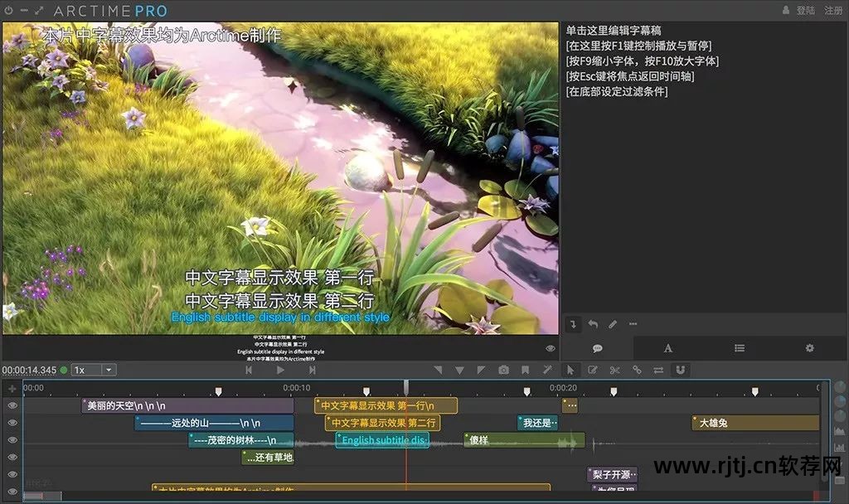Select the edit pencil-box tool
Viewport: 849px width, 504px height.
point(593,371)
